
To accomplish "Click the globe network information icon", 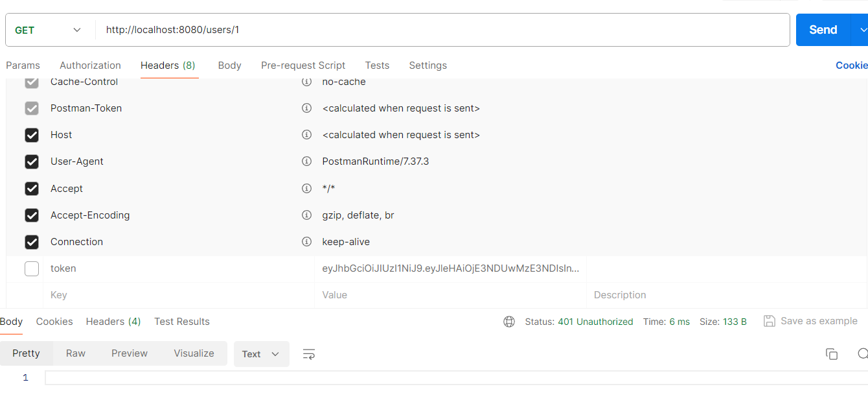I will click(x=509, y=322).
